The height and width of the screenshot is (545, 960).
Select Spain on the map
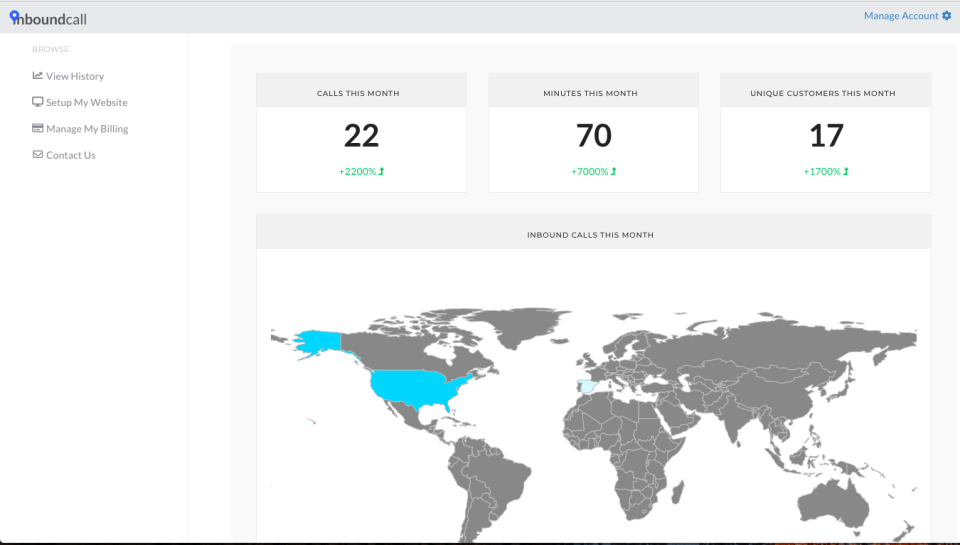(x=587, y=386)
